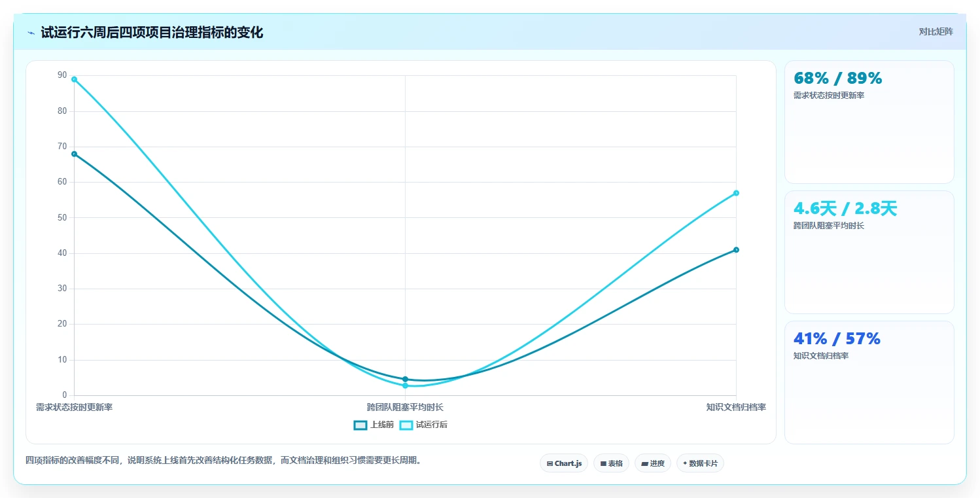Click the Chart.js chip
This screenshot has height=498, width=980.
tap(564, 463)
